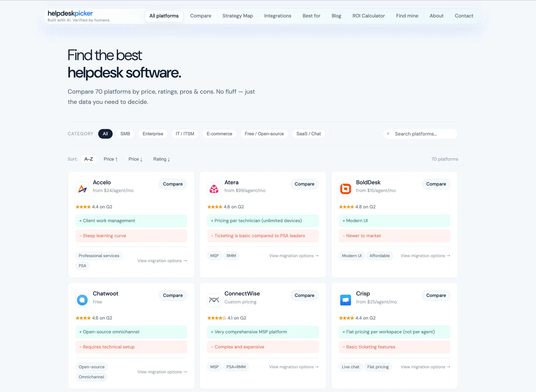Click the Crisp logo icon
Viewport: 536px width, 392px height.
point(345,300)
